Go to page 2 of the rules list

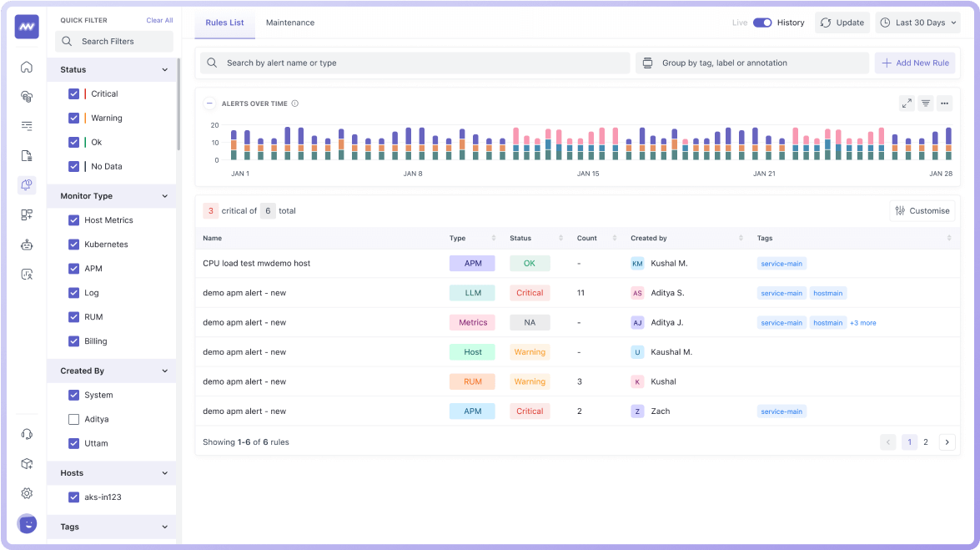point(926,442)
